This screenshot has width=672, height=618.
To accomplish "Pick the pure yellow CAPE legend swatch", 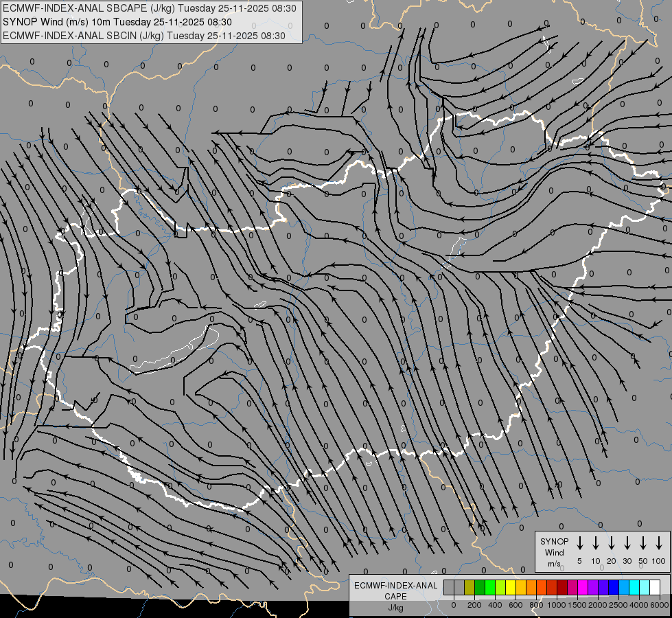I will point(511,587).
